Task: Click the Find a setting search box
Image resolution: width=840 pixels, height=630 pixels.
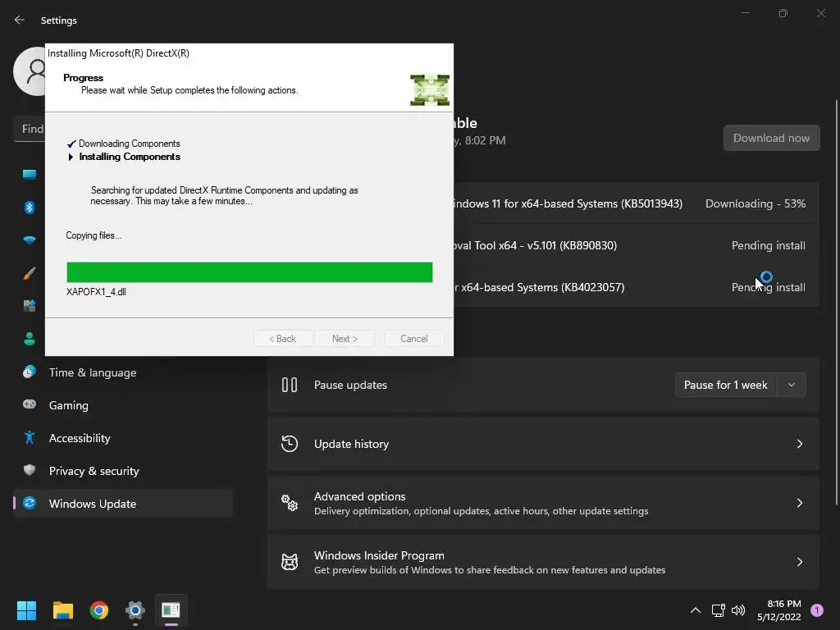Action: click(30, 129)
